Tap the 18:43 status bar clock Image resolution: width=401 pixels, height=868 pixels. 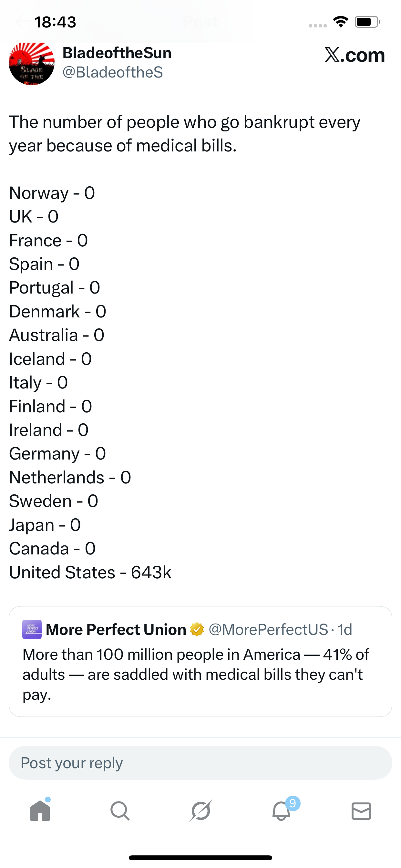point(56,22)
